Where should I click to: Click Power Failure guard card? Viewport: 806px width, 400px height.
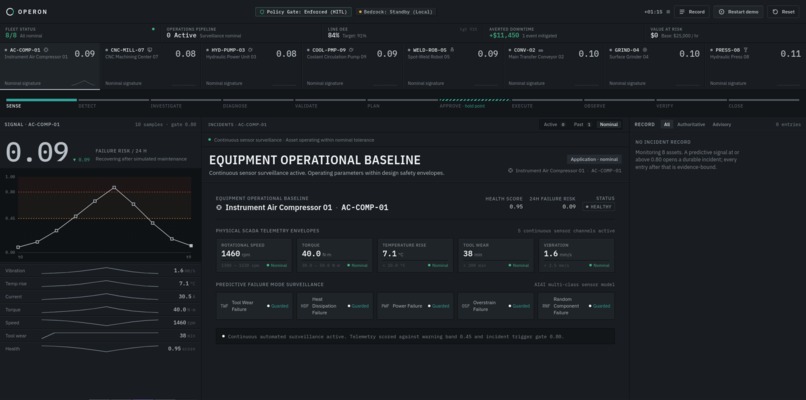pyautogui.click(x=415, y=306)
